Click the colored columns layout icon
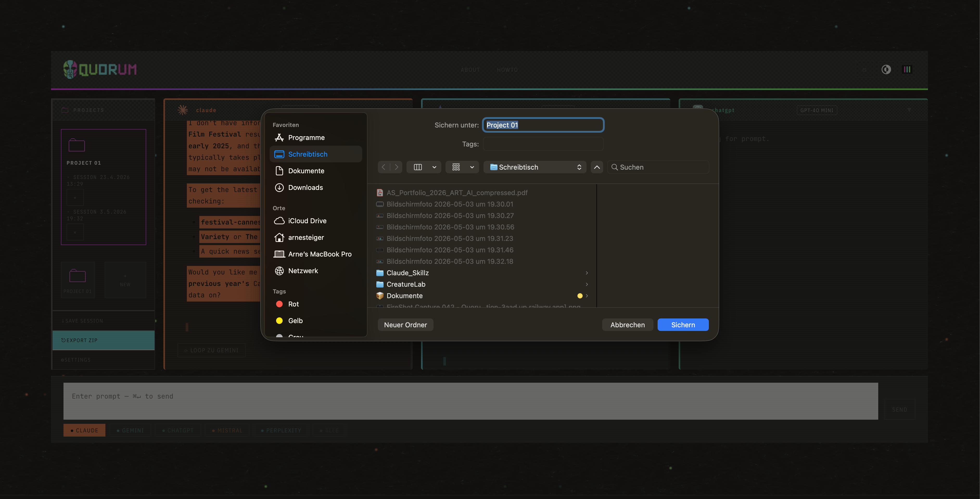 click(907, 70)
